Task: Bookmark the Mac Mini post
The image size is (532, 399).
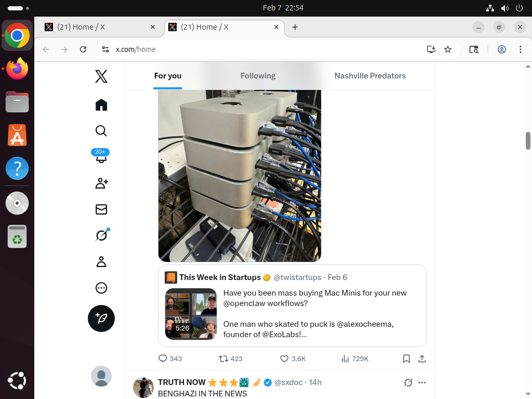Action: [407, 358]
